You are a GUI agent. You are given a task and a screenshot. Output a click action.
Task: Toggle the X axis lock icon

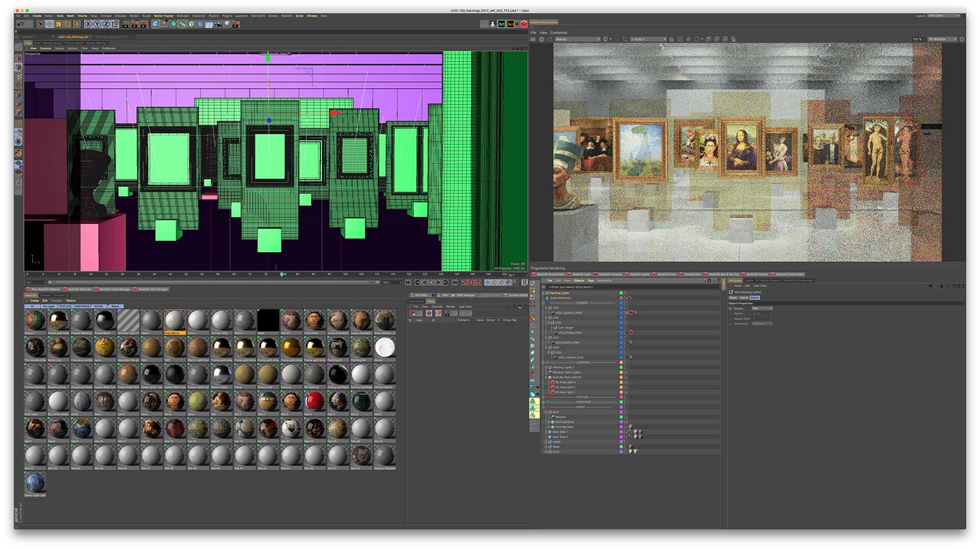88,25
